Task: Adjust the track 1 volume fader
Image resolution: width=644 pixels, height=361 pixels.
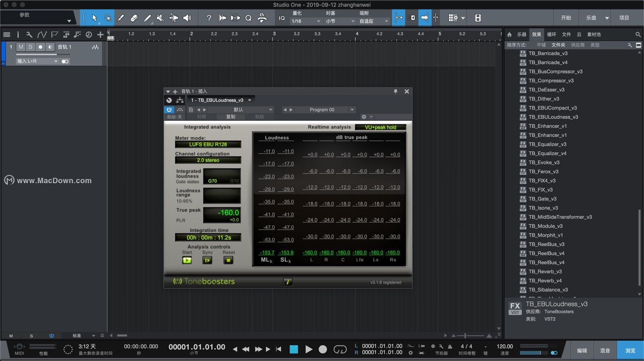Action: click(x=42, y=54)
